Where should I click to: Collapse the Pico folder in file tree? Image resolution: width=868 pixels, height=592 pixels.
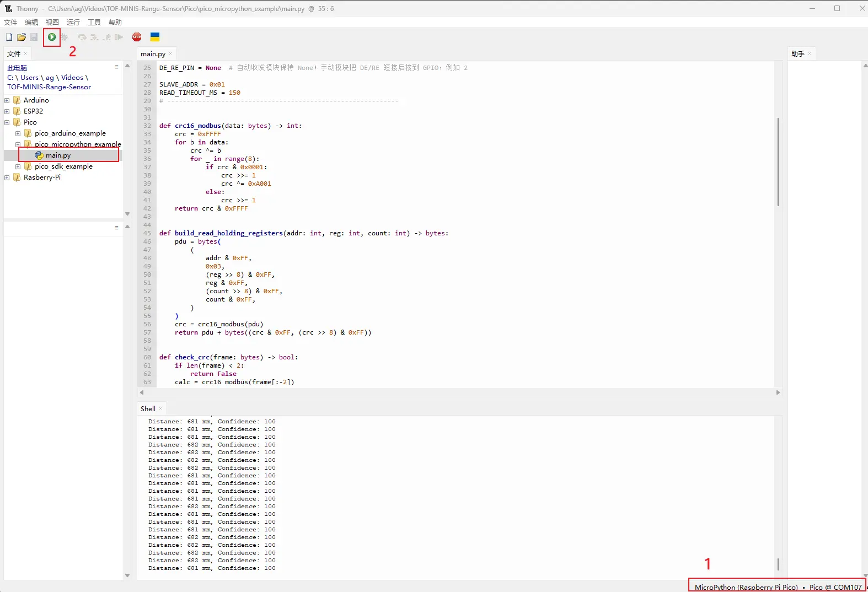coord(7,122)
